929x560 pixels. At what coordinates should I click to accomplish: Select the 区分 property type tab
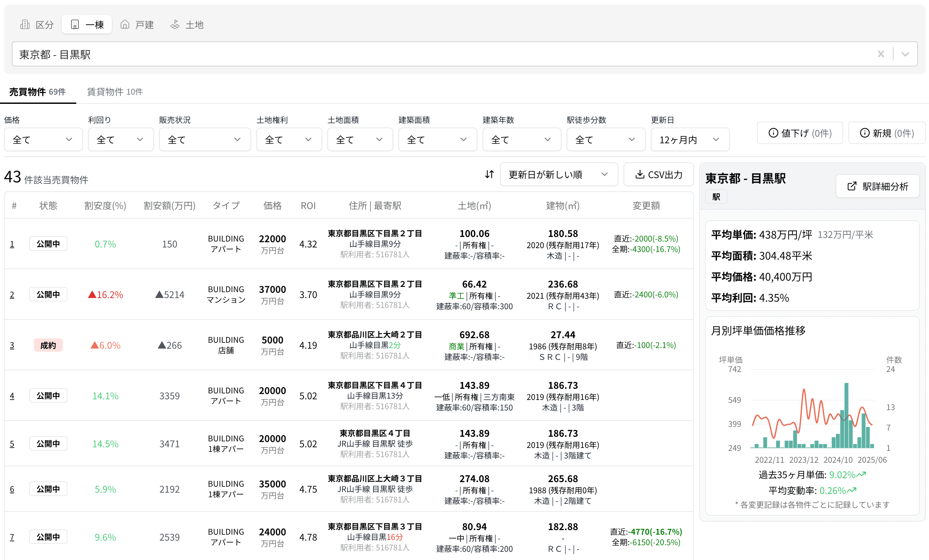tap(37, 25)
